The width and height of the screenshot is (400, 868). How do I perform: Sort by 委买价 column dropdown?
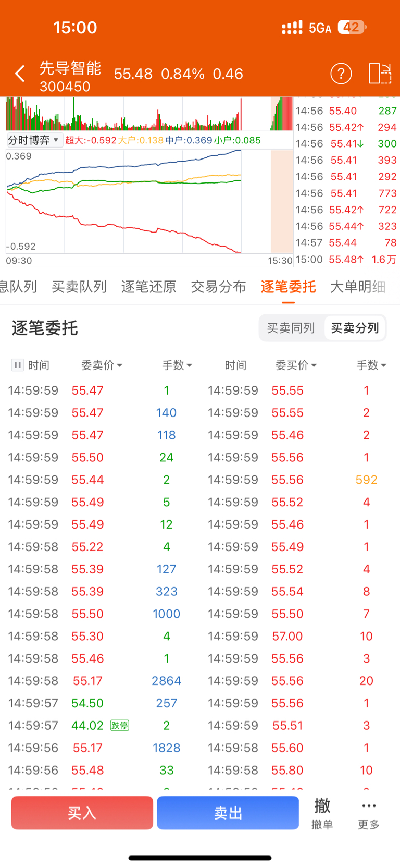pyautogui.click(x=296, y=365)
